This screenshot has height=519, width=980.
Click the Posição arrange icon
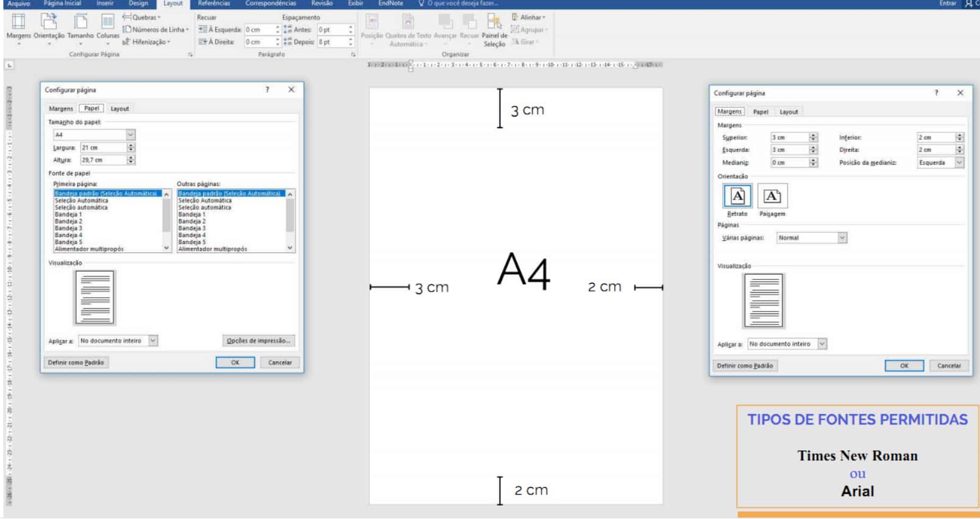(x=372, y=28)
